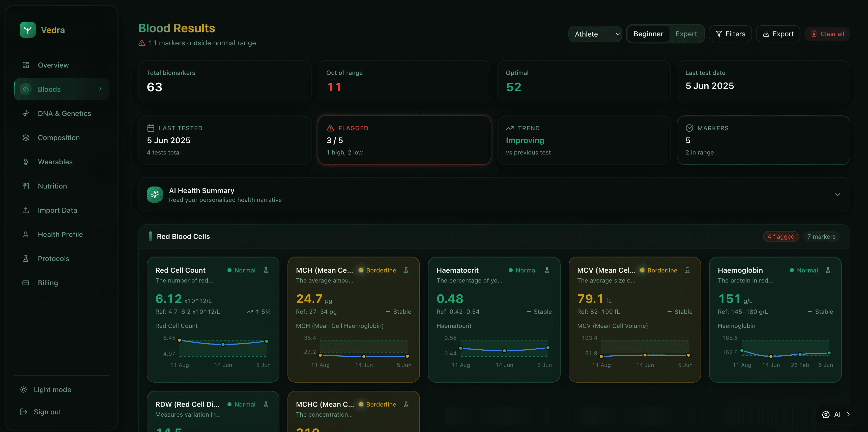Click the 26 Feb point on Haemoglobin chart

[800, 354]
